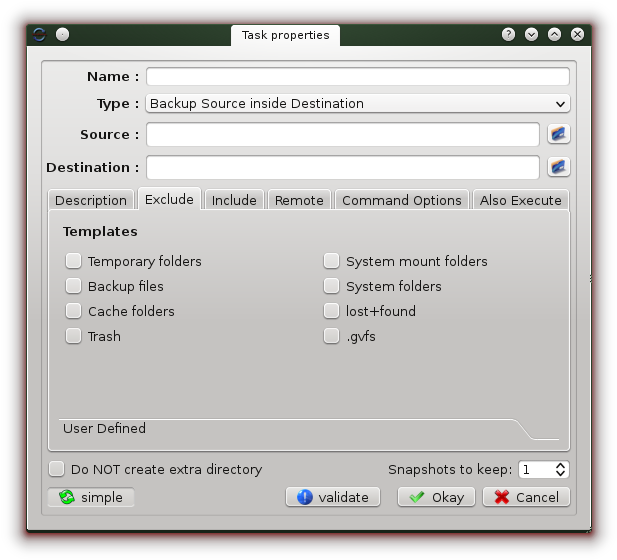The height and width of the screenshot is (560, 617).
Task: Enable Temporary folders exclusion
Action: point(74,261)
